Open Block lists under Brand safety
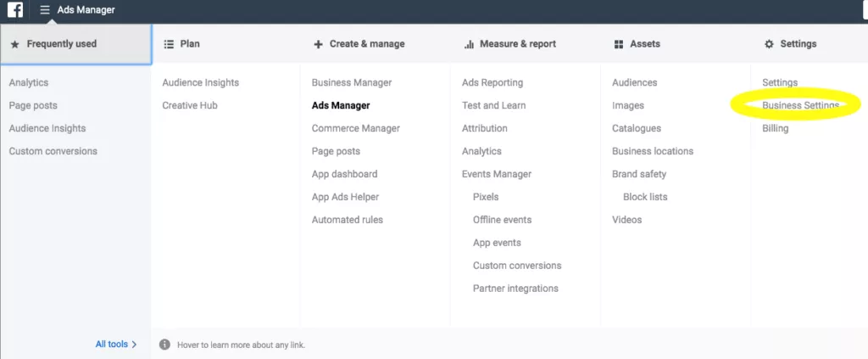This screenshot has height=359, width=868. pyautogui.click(x=645, y=197)
